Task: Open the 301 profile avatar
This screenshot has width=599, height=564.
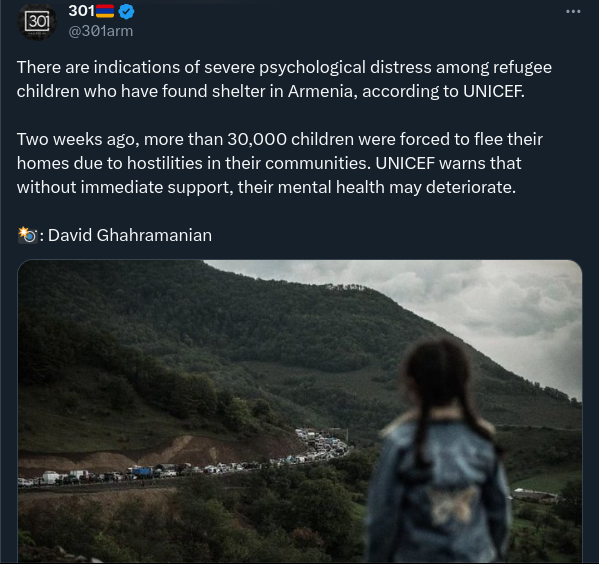Action: pos(37,21)
